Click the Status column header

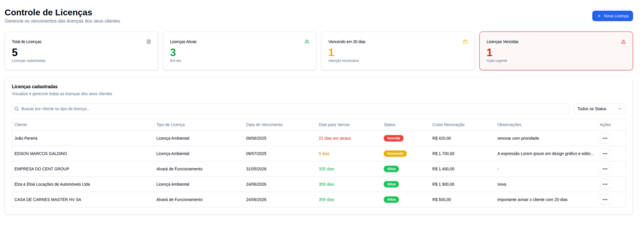click(x=390, y=125)
